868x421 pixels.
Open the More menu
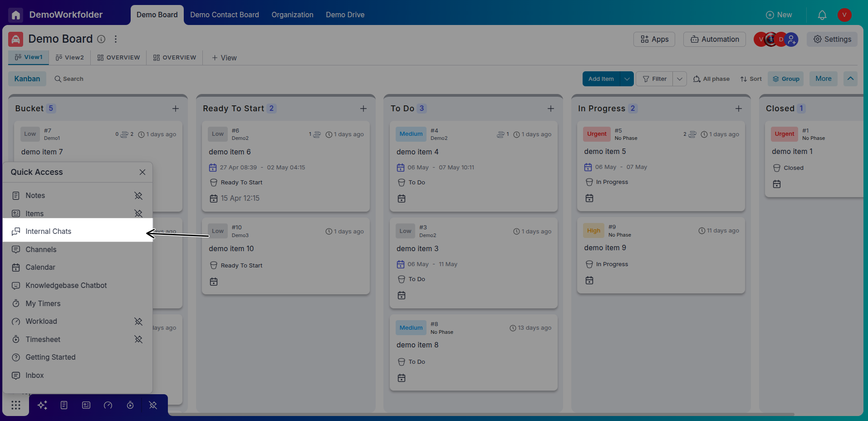(x=824, y=79)
